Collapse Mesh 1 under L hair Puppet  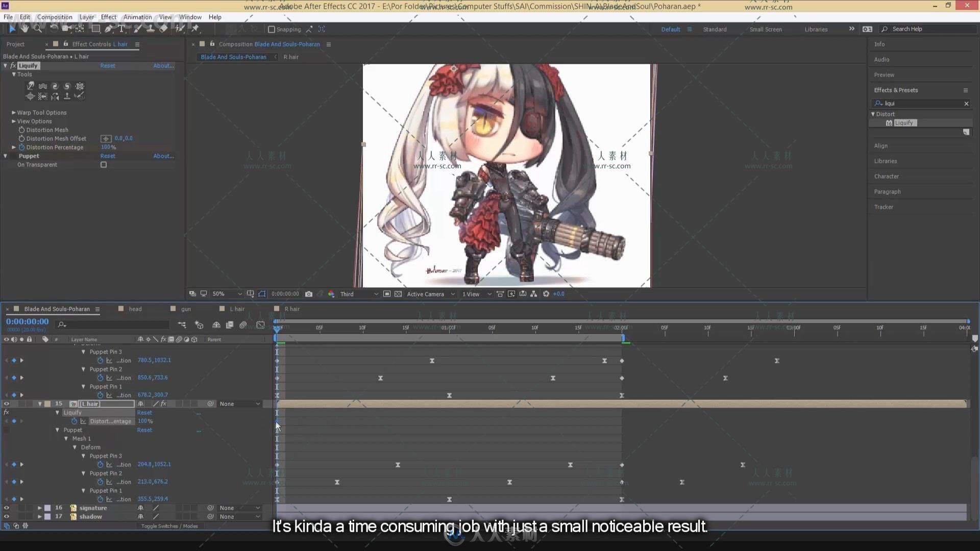66,439
